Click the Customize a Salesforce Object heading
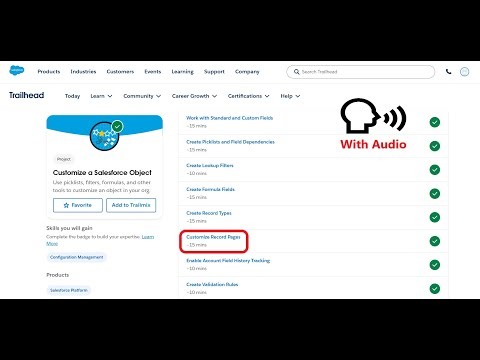 102,172
